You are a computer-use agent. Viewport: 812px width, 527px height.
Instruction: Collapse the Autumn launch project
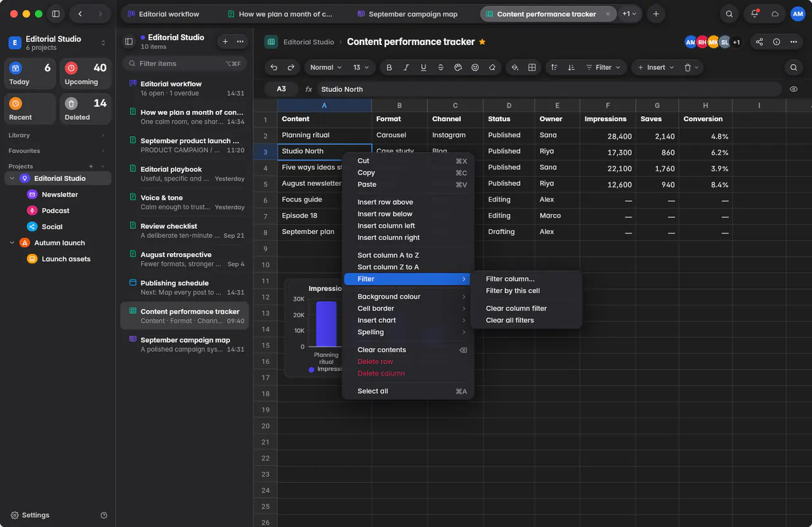(x=12, y=243)
